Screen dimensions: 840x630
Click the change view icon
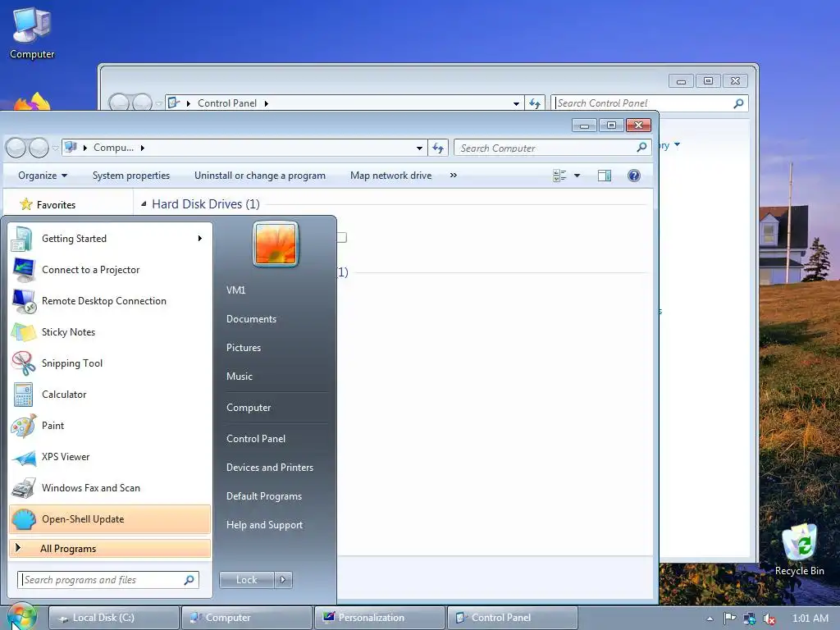(559, 176)
